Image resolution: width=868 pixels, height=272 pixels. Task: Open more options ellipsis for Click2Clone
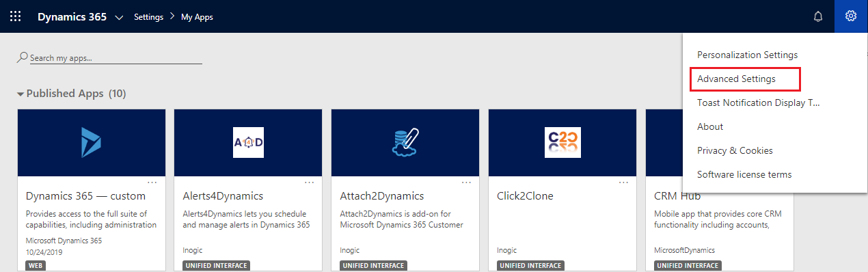point(623,182)
